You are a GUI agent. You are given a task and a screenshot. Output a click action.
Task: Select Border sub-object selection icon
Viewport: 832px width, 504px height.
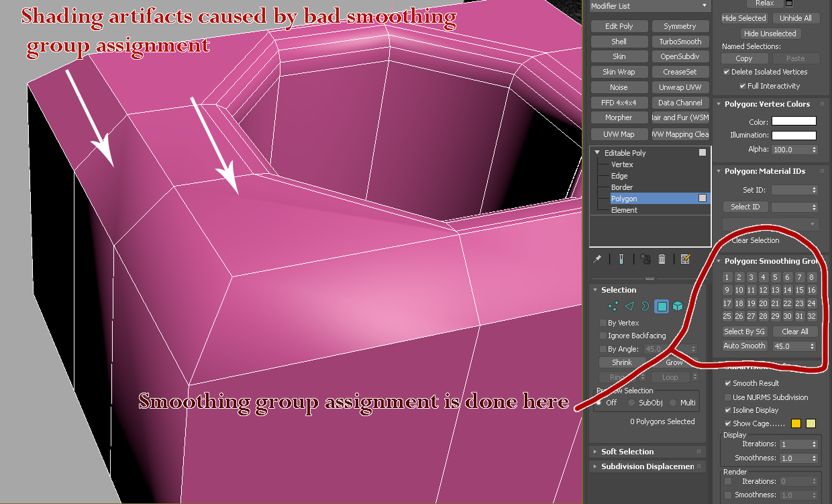pyautogui.click(x=645, y=306)
